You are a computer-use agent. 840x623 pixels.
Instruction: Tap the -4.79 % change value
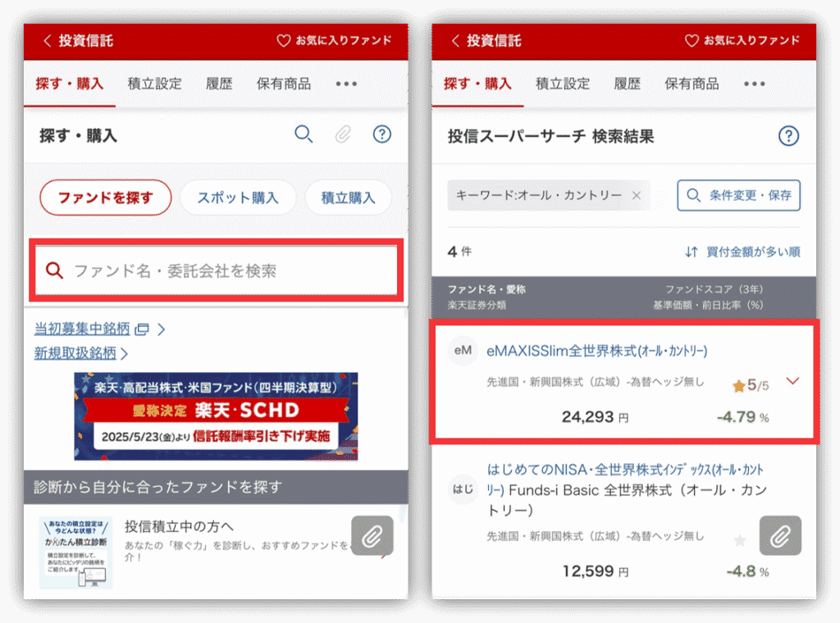(x=743, y=417)
